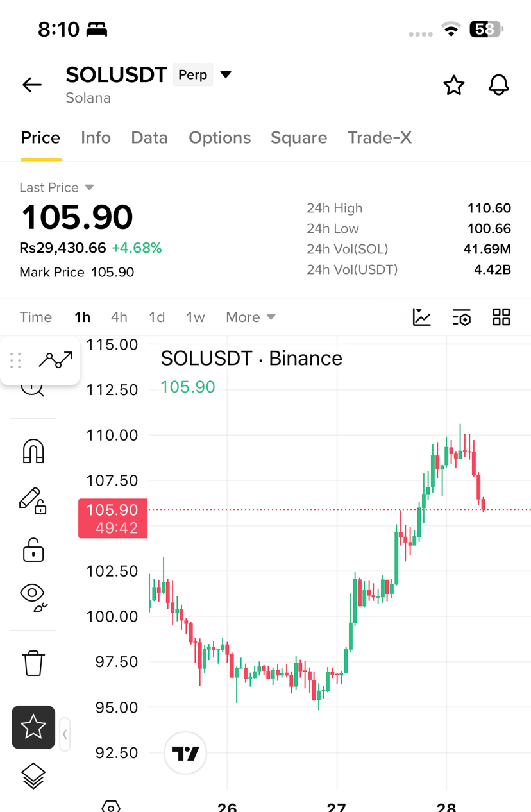Tap the 24h Low value 100.66
Image resolution: width=531 pixels, height=812 pixels.
(489, 228)
